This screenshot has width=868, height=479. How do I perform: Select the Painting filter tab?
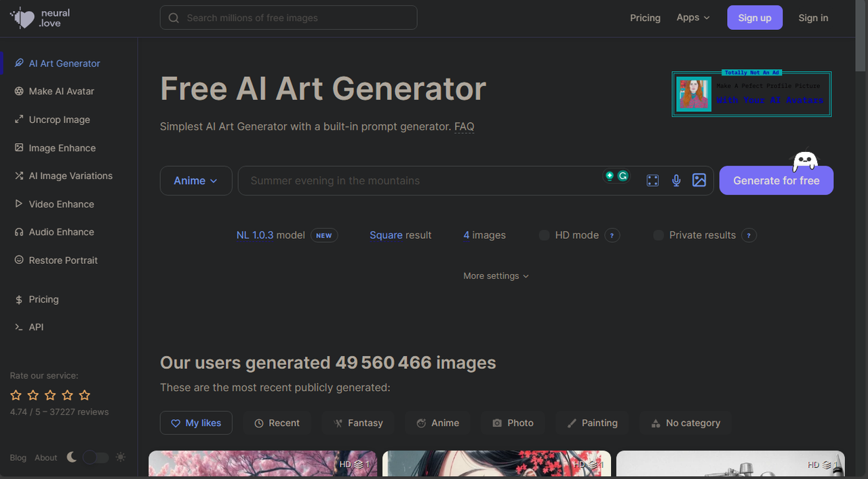tap(592, 423)
